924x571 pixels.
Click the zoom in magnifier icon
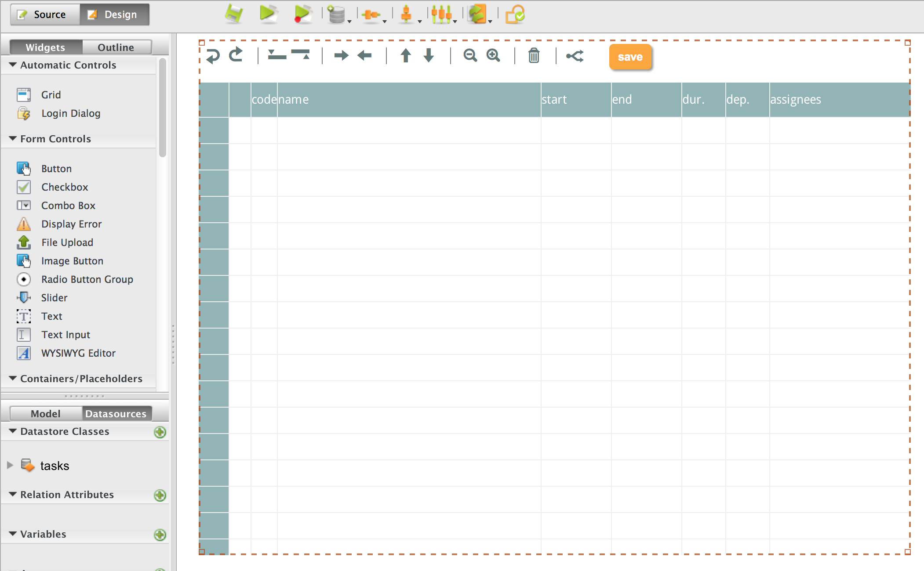[x=493, y=55]
